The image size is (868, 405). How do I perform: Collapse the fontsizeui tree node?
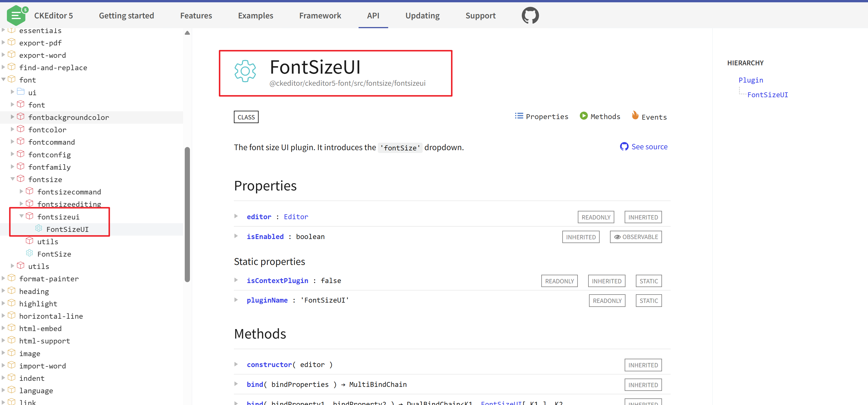[22, 216]
